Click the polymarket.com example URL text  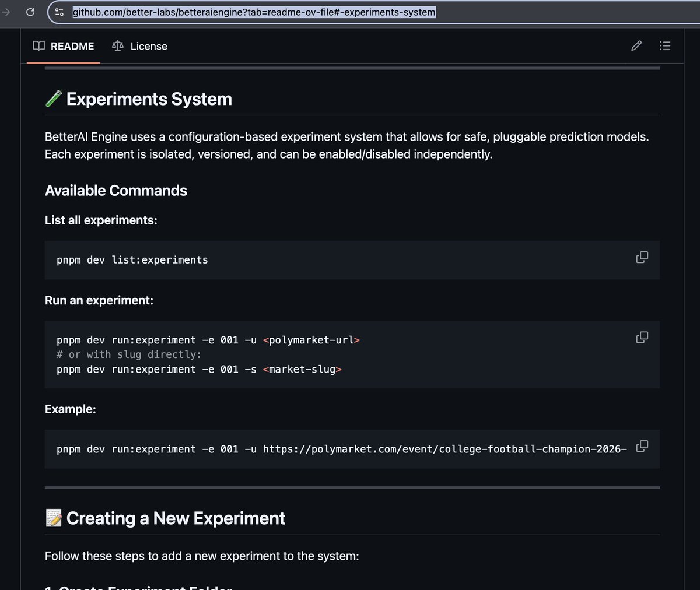[444, 449]
